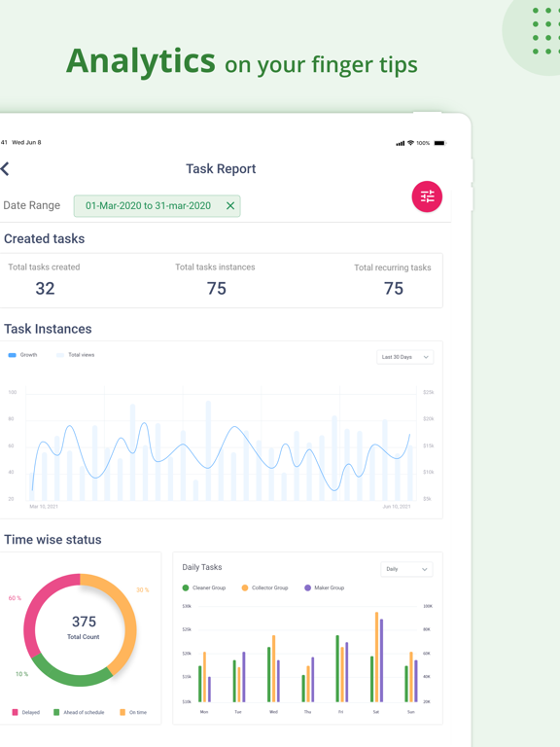This screenshot has height=747, width=560.
Task: Clear the date range with the X icon
Action: (x=230, y=205)
